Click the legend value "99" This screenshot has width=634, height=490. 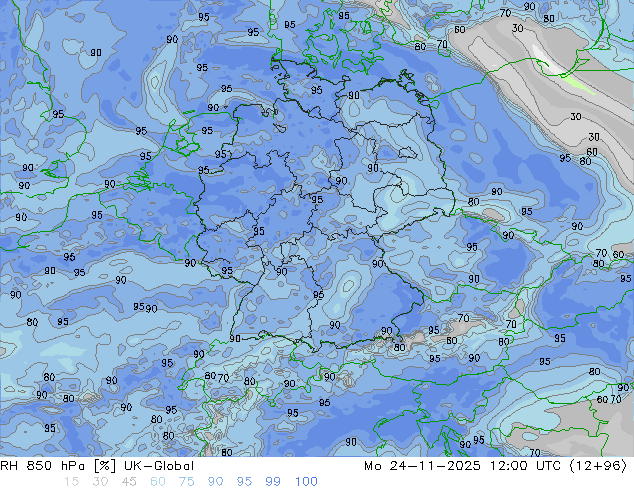pos(273,482)
